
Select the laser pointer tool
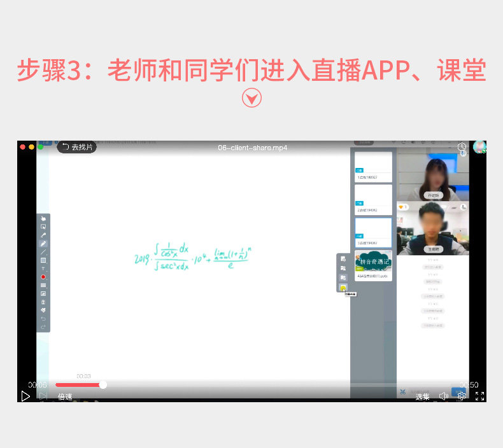pos(43,235)
